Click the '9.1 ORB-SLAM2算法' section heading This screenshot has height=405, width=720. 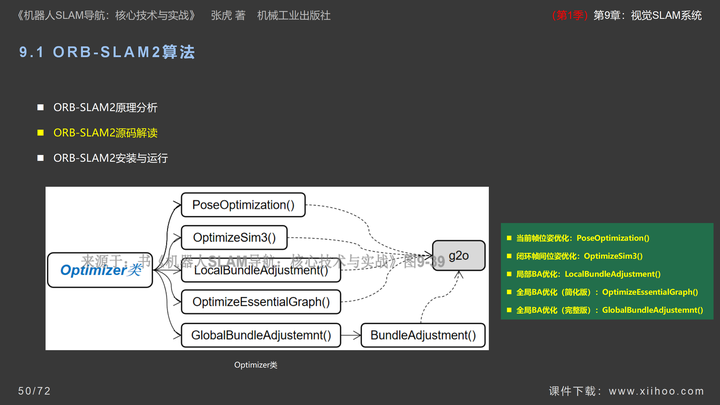point(107,52)
